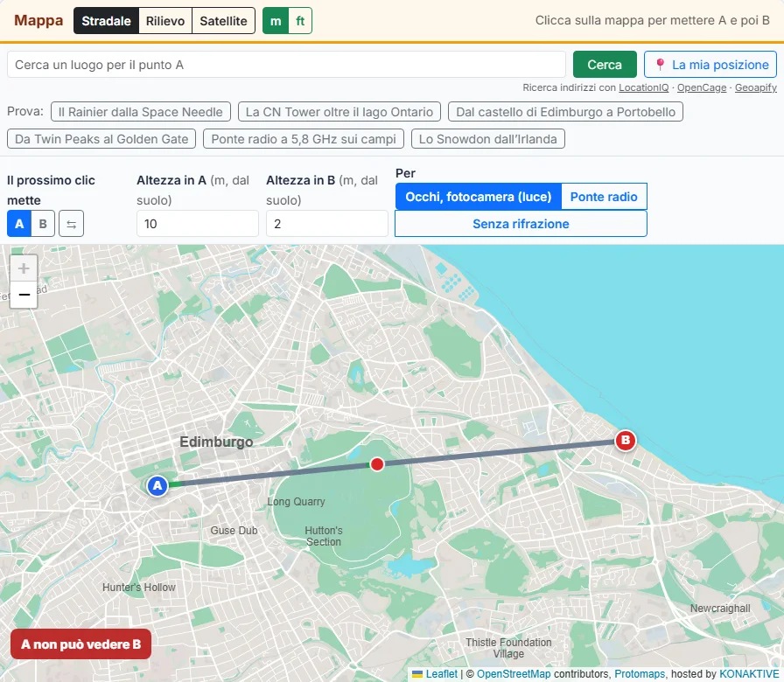Open the Geoapify link
Viewport: 784px width, 682px height.
pyautogui.click(x=755, y=88)
